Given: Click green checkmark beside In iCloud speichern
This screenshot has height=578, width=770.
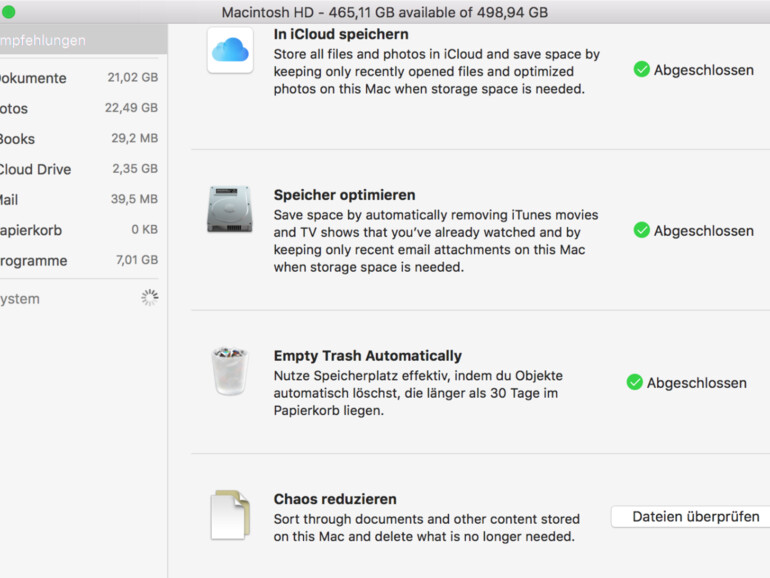Looking at the screenshot, I should tap(641, 69).
